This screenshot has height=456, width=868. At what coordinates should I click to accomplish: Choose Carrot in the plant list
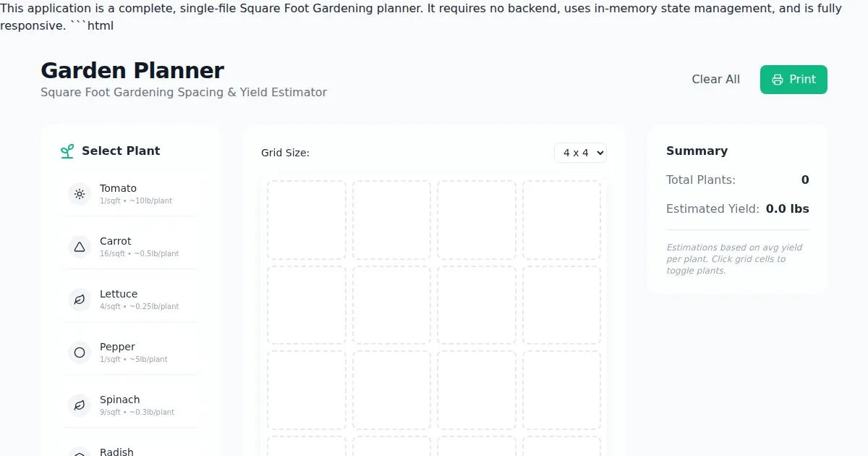click(130, 247)
